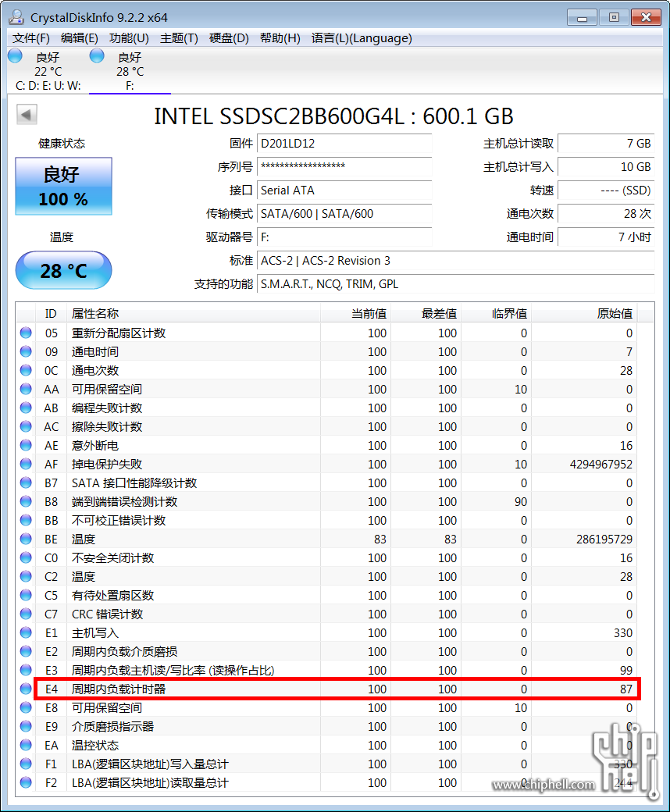
Task: Click the masked serial number field
Action: coord(344,167)
